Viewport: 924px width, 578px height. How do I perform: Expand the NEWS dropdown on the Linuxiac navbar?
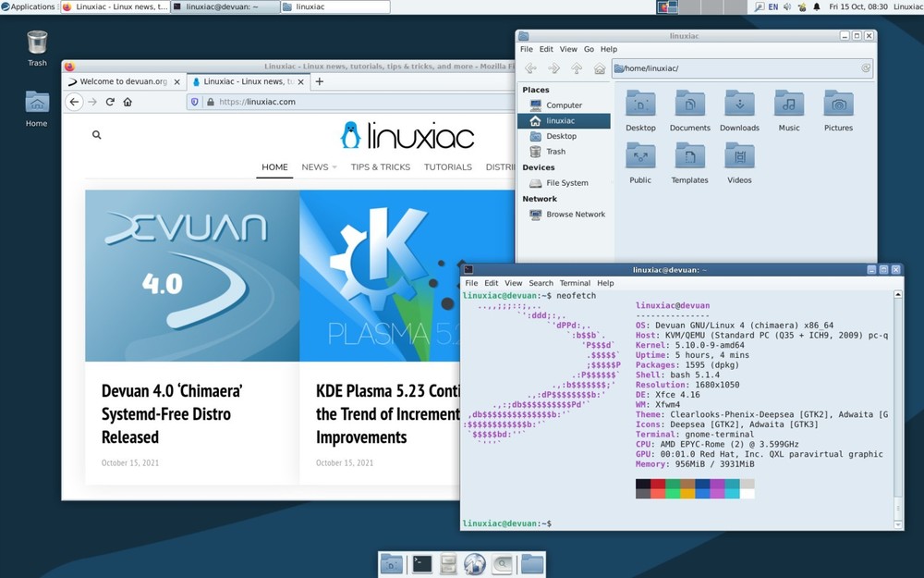[x=318, y=167]
